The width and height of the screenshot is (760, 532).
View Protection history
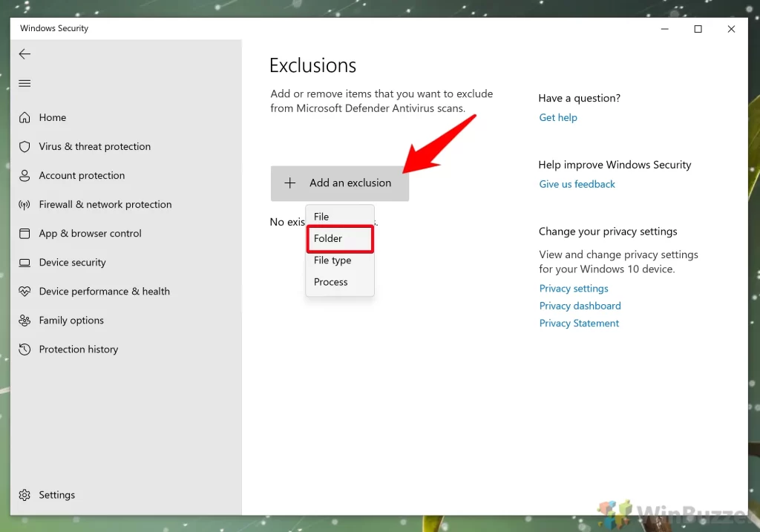(x=78, y=349)
